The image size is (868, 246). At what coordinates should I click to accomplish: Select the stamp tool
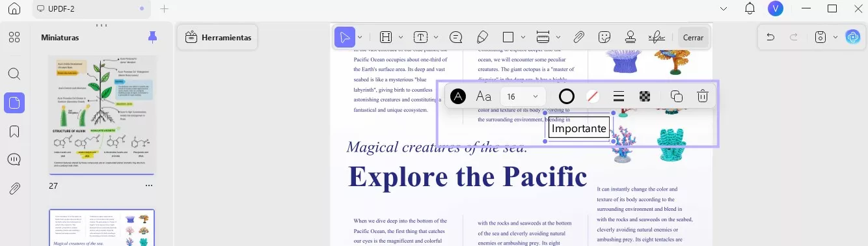pos(630,37)
